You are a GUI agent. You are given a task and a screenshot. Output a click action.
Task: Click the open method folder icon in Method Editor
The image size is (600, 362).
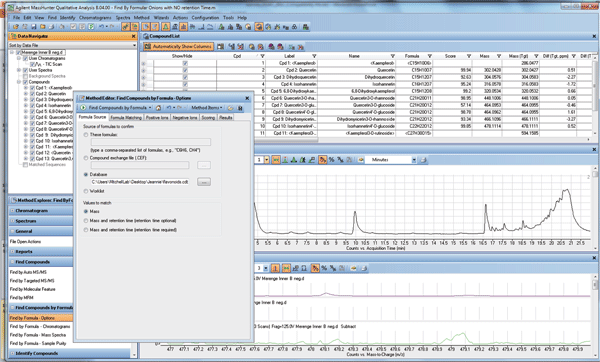(230, 108)
